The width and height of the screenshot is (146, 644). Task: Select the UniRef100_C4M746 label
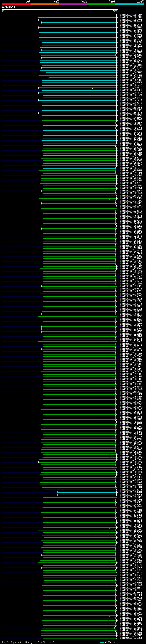131,537
